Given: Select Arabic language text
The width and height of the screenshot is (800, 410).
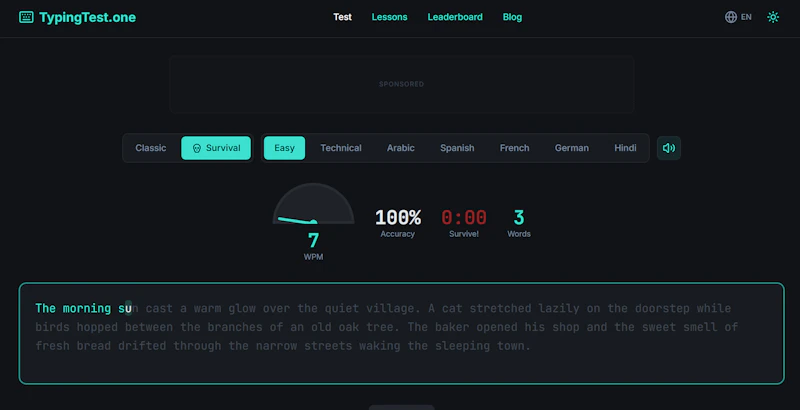Looking at the screenshot, I should tap(401, 148).
